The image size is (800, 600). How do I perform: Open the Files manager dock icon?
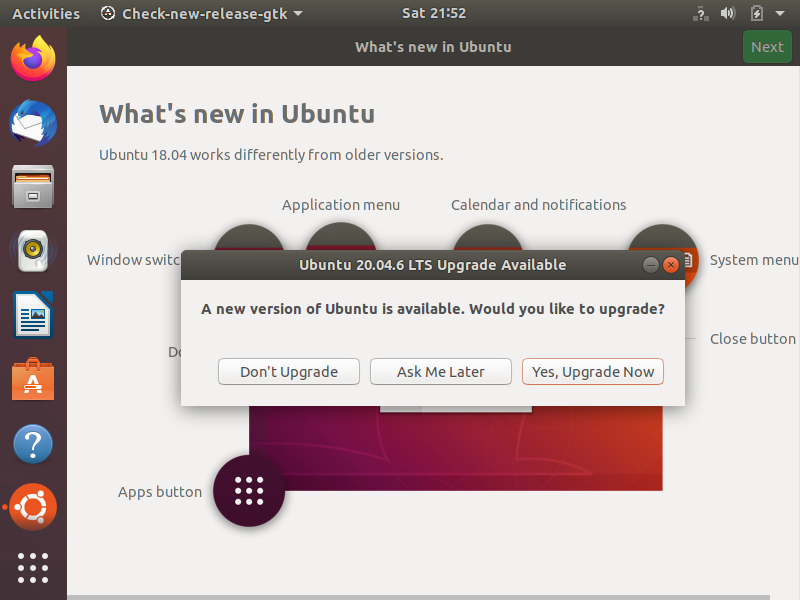(33, 187)
